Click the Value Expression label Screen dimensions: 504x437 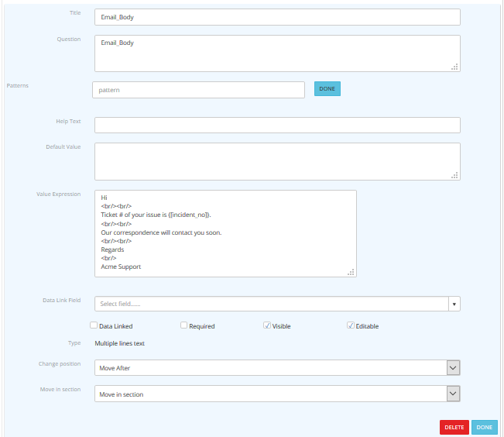click(x=59, y=194)
